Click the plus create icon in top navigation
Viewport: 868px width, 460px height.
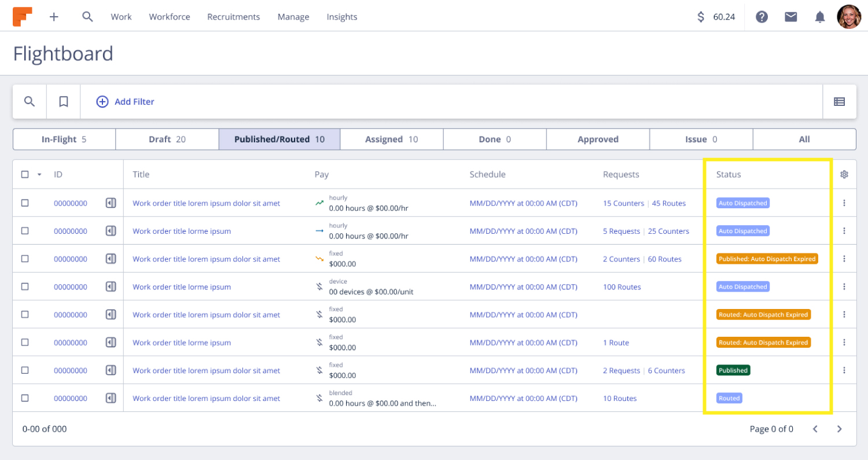54,17
